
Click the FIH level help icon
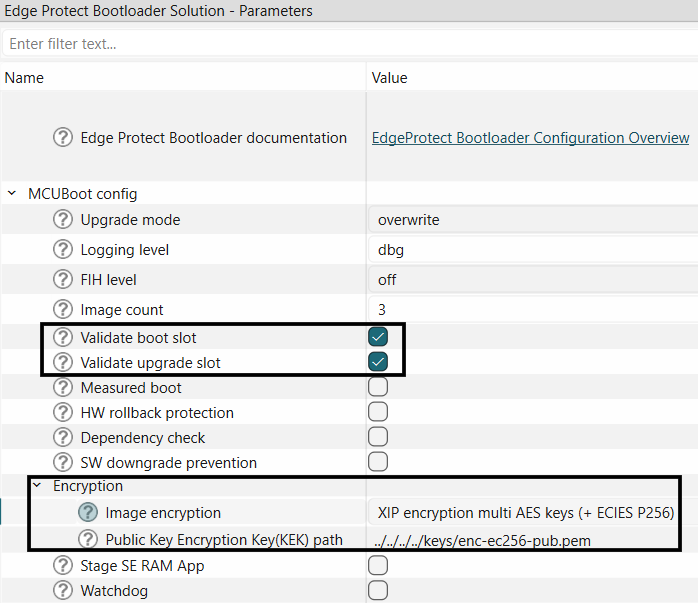click(x=63, y=280)
